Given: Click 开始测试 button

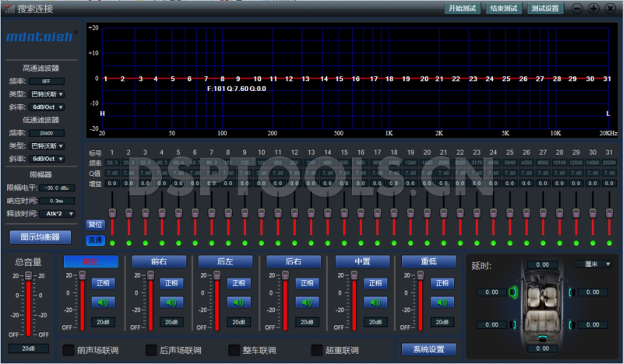Looking at the screenshot, I should [x=463, y=9].
